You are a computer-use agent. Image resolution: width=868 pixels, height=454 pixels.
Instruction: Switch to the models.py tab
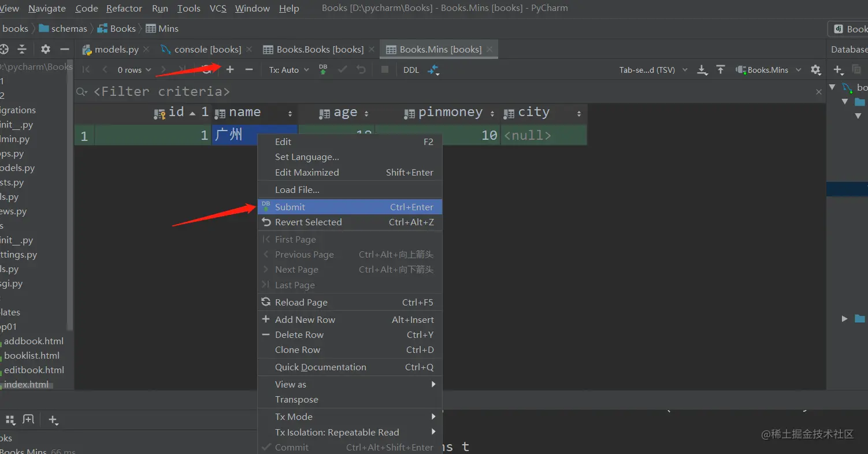(116, 50)
